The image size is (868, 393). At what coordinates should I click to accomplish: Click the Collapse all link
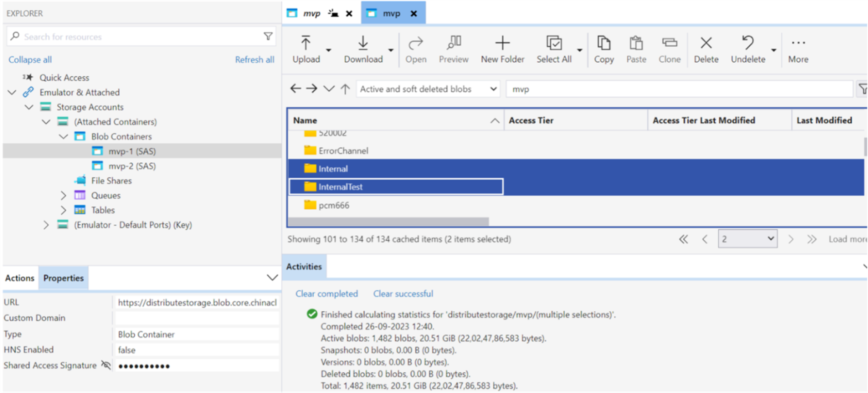tap(30, 59)
